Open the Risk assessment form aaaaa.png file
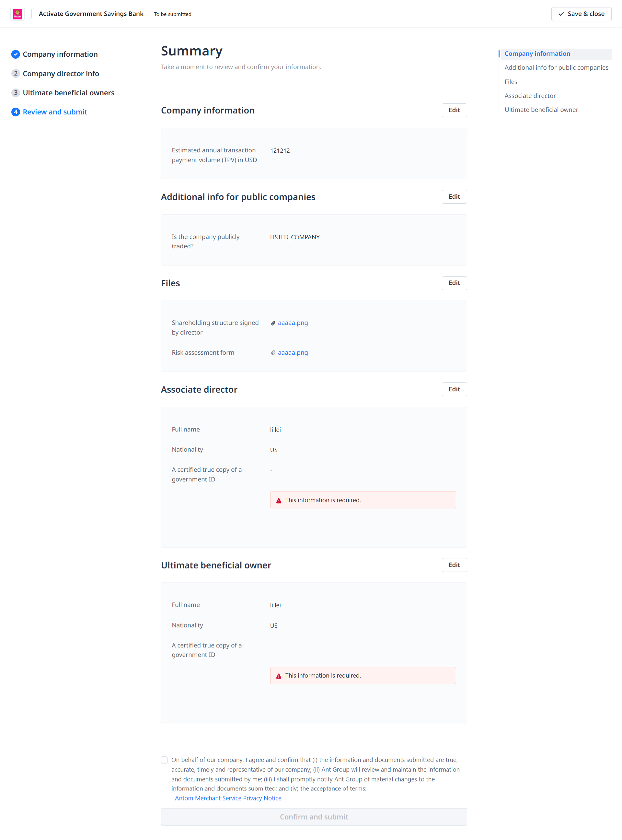 click(x=293, y=353)
